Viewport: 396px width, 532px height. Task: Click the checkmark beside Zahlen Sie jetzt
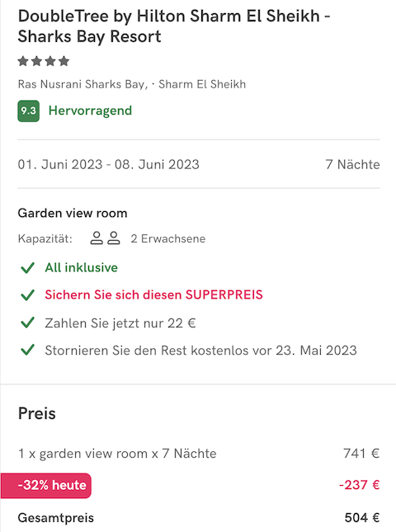pyautogui.click(x=27, y=322)
